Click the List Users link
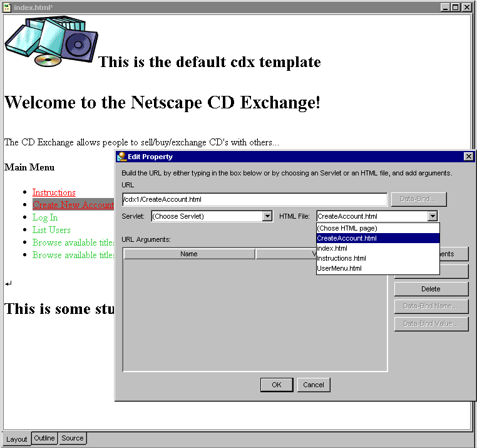The height and width of the screenshot is (448, 477). [x=51, y=230]
